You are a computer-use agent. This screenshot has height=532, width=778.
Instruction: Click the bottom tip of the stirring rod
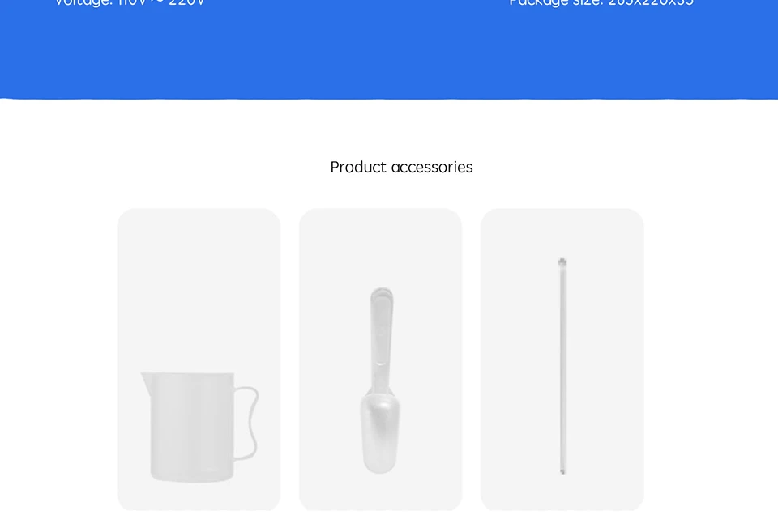[562, 471]
